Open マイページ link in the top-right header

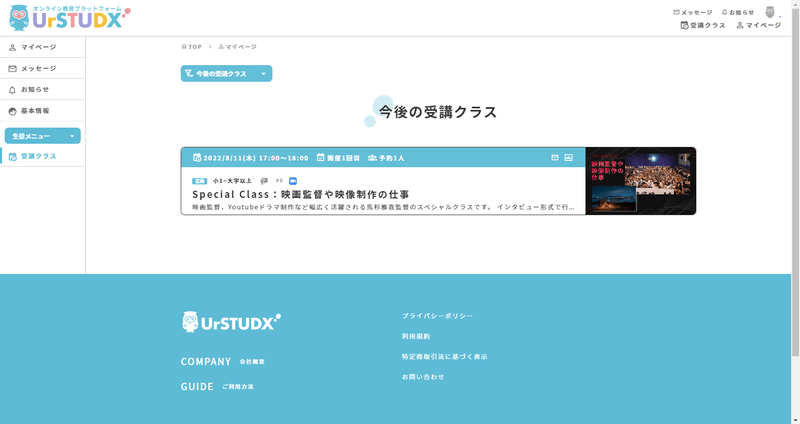[758, 25]
